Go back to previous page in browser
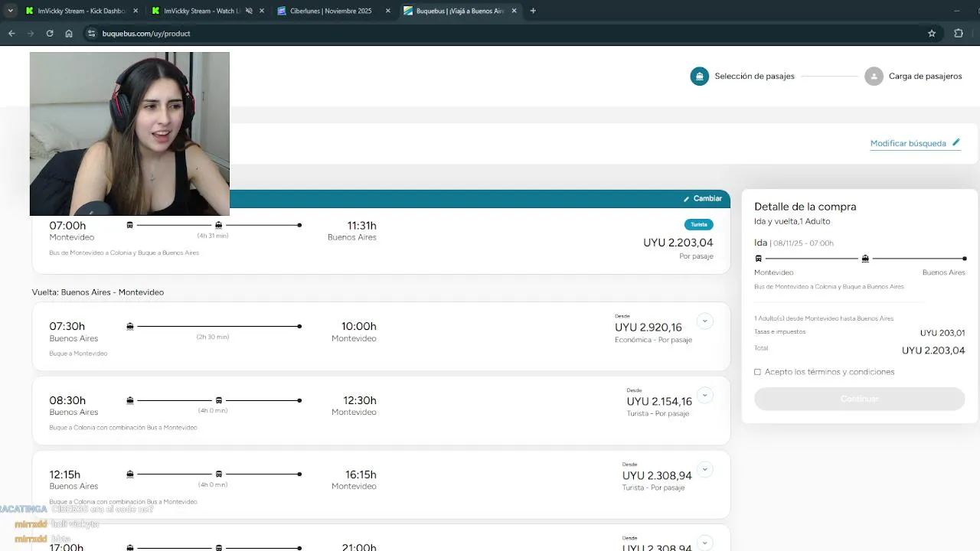Screen dimensions: 980x551 click(11, 34)
